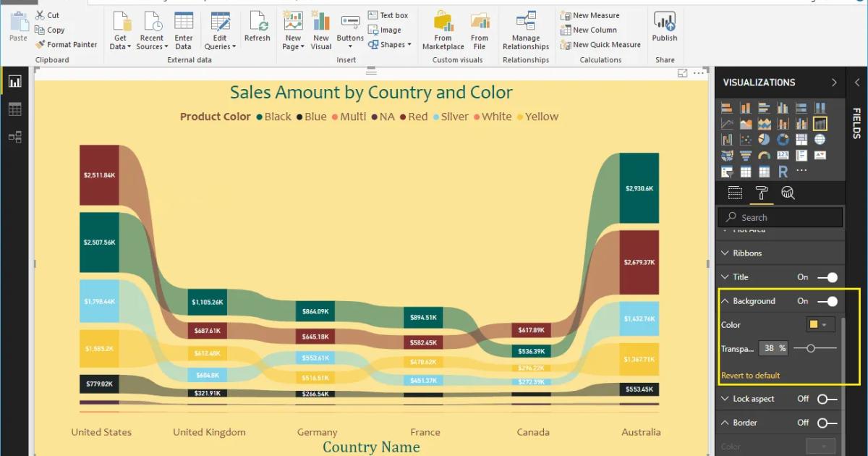The height and width of the screenshot is (456, 868).
Task: Click the Publish icon
Action: pyautogui.click(x=664, y=28)
